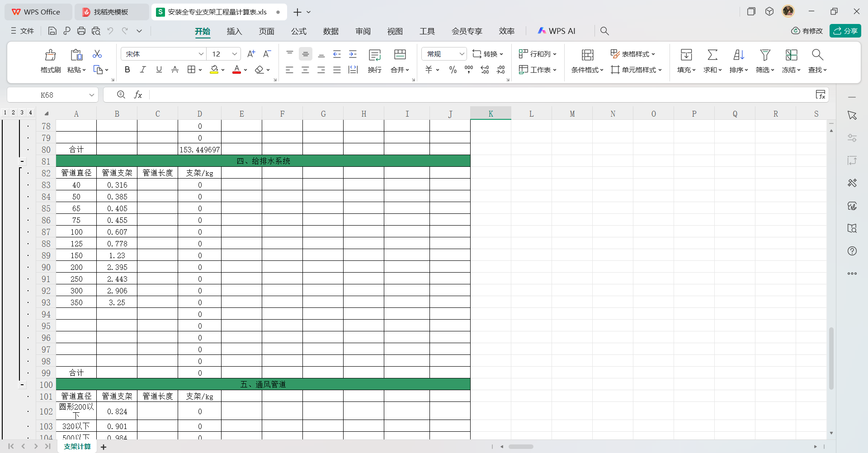Click the more options dots in right sidebar
The height and width of the screenshot is (453, 868).
[x=852, y=274]
